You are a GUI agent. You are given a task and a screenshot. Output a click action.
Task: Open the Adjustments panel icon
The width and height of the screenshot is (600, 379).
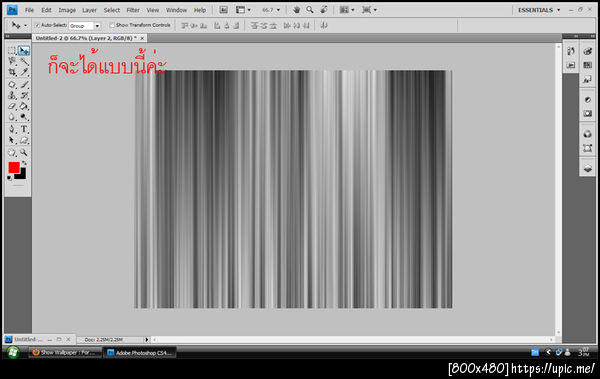588,100
